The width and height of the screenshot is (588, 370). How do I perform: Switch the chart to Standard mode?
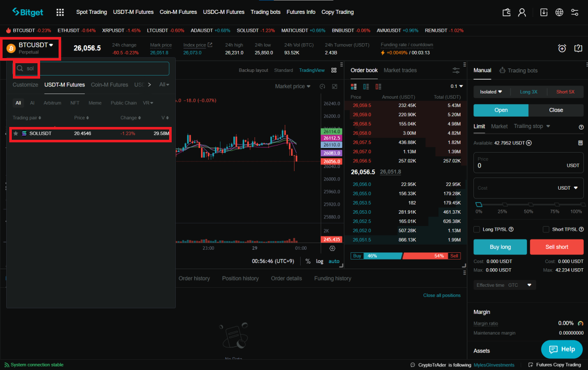click(x=283, y=70)
